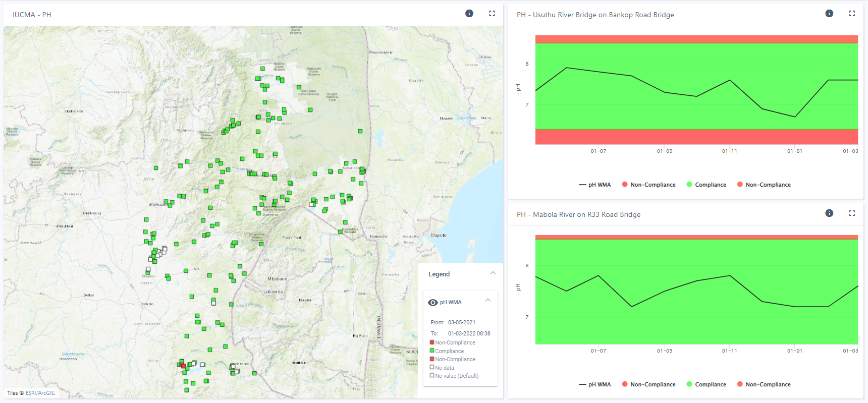Click the green Compliance swatch in map legend
Screen dimensions: 868x403
point(432,351)
